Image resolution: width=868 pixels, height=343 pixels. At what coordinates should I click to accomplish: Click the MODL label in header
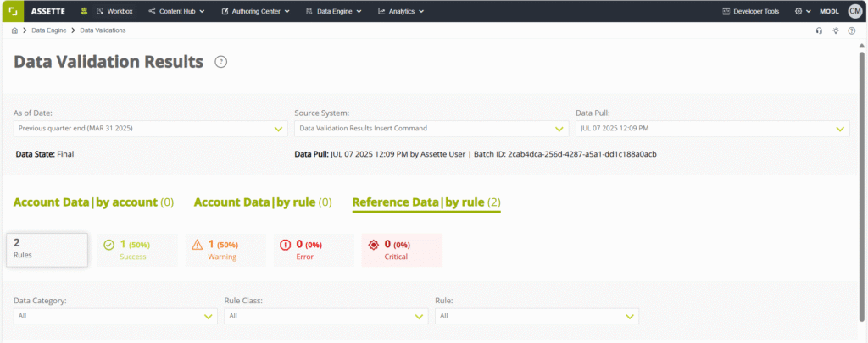tap(829, 11)
